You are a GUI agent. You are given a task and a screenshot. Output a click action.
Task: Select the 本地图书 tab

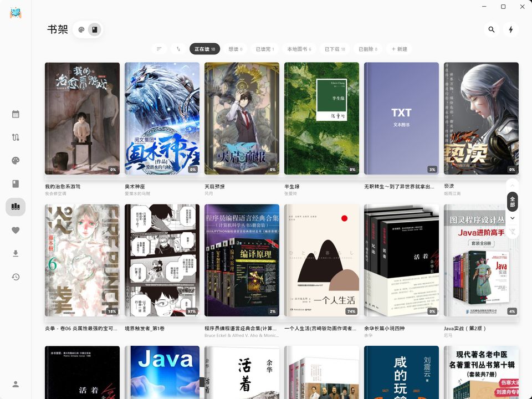click(299, 49)
